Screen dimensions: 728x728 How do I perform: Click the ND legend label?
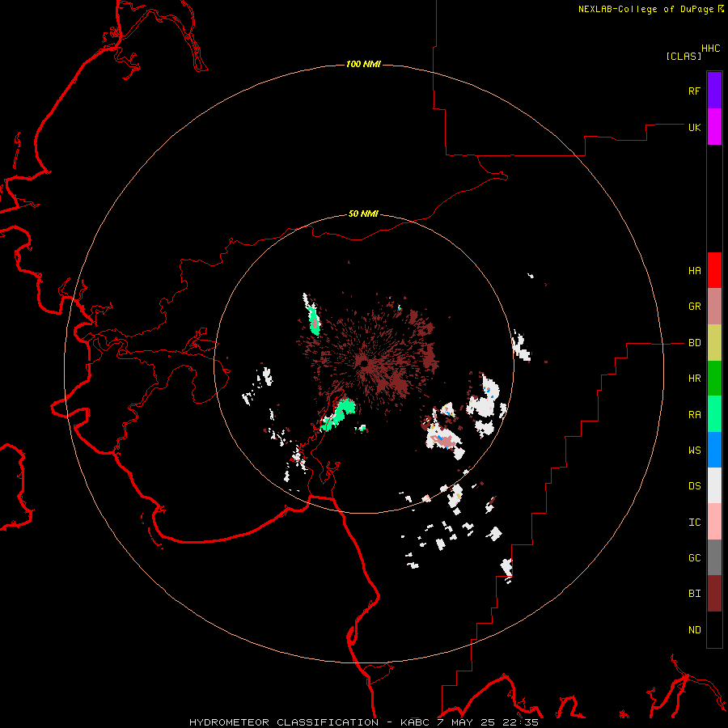tap(694, 630)
